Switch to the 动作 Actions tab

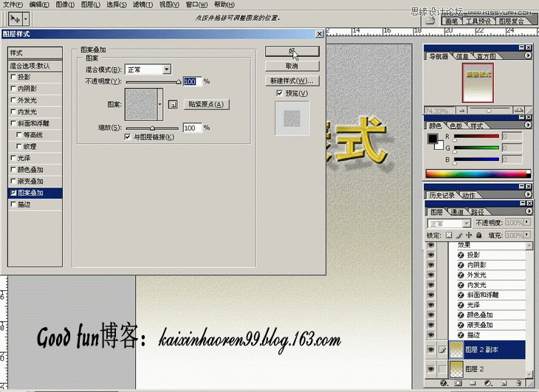click(x=469, y=195)
